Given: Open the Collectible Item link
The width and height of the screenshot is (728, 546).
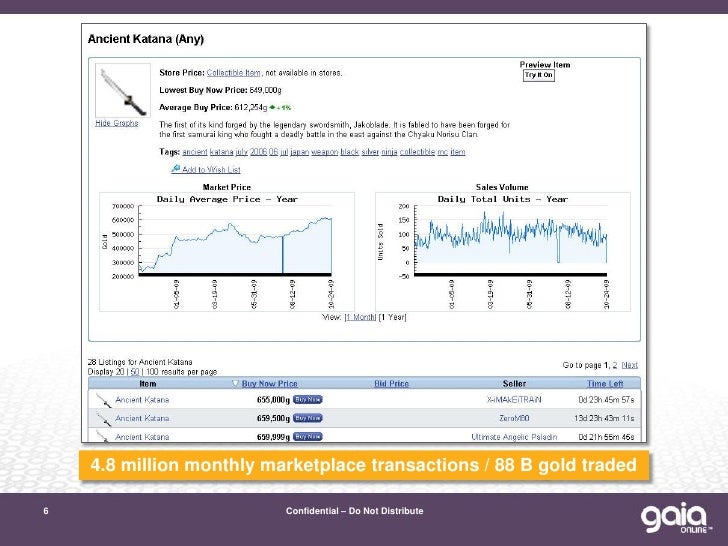Looking at the screenshot, I should pos(233,73).
